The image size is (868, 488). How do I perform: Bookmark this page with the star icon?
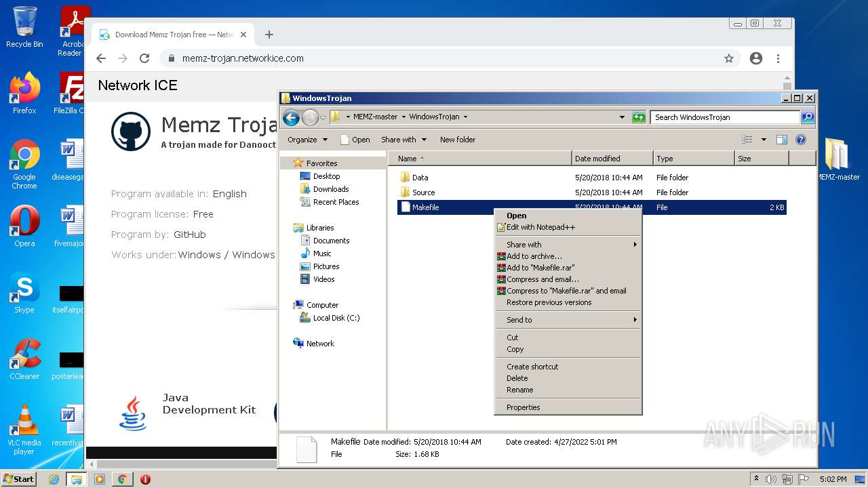click(x=729, y=58)
